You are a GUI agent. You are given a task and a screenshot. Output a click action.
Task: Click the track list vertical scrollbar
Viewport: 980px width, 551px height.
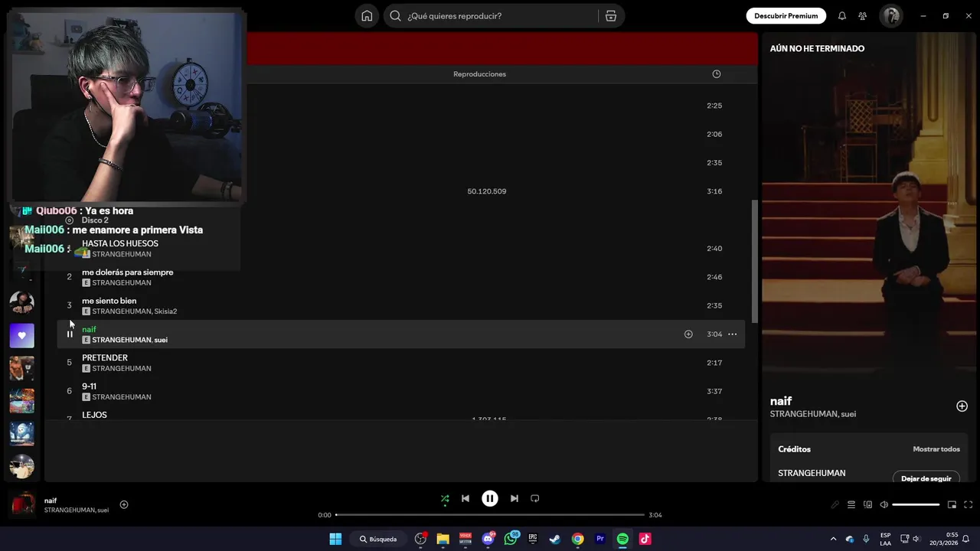(754, 260)
